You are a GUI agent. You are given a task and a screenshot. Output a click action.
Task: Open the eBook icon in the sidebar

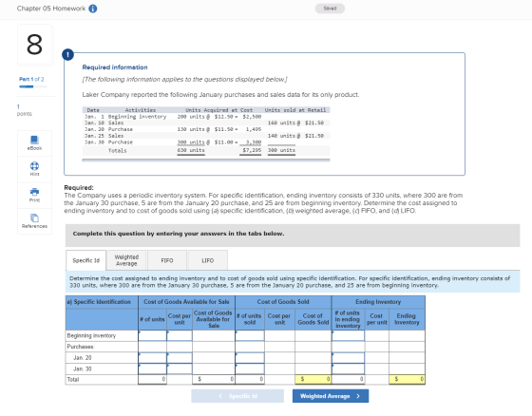(34, 140)
